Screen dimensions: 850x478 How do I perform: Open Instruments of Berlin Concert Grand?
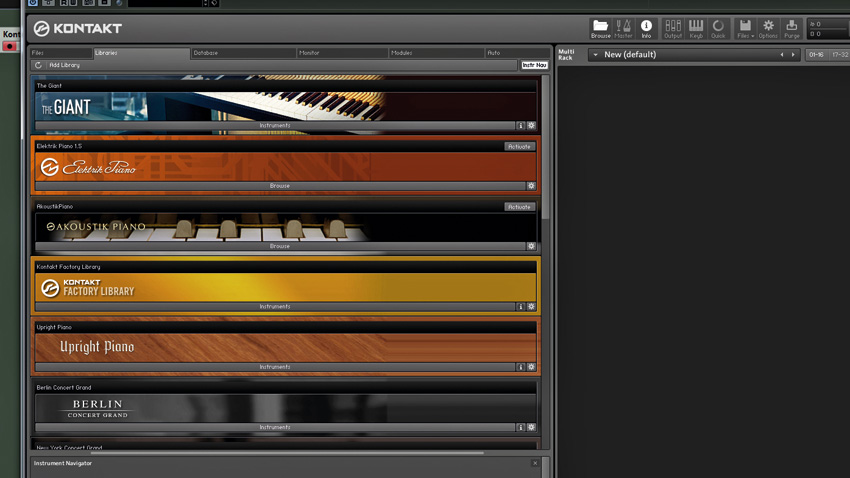275,427
